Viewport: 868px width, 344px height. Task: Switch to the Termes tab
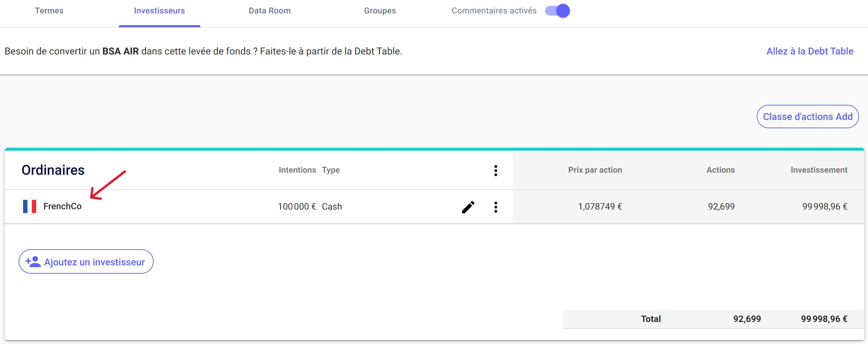click(49, 11)
